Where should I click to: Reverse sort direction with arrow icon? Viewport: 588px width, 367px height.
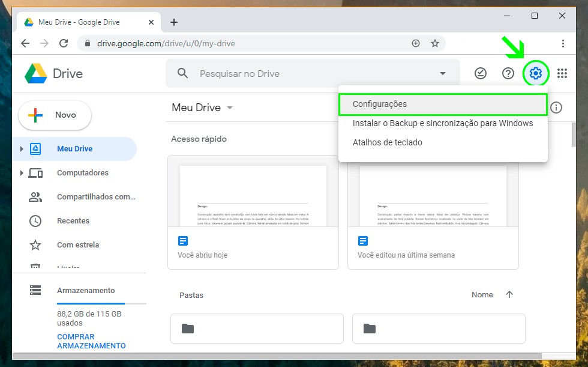509,294
